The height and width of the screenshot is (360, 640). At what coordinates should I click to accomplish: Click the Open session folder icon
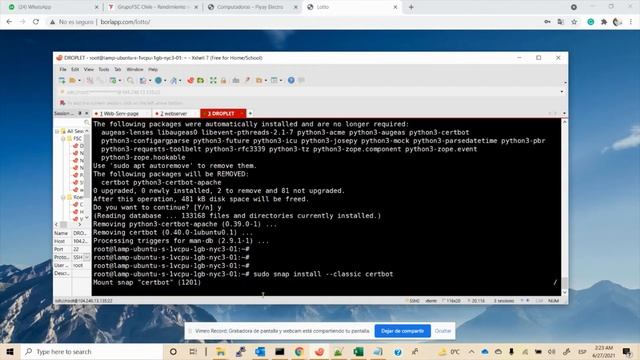click(72, 80)
